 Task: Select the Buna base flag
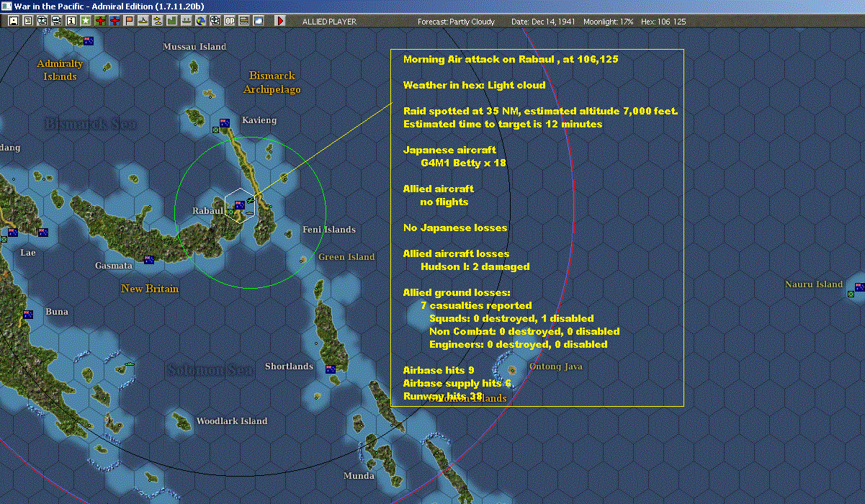28,314
